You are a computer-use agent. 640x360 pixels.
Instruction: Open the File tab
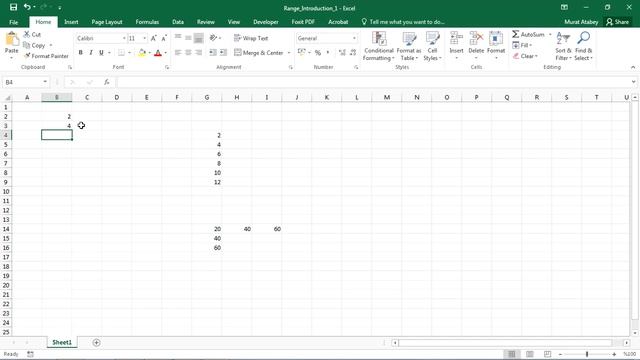(x=13, y=22)
